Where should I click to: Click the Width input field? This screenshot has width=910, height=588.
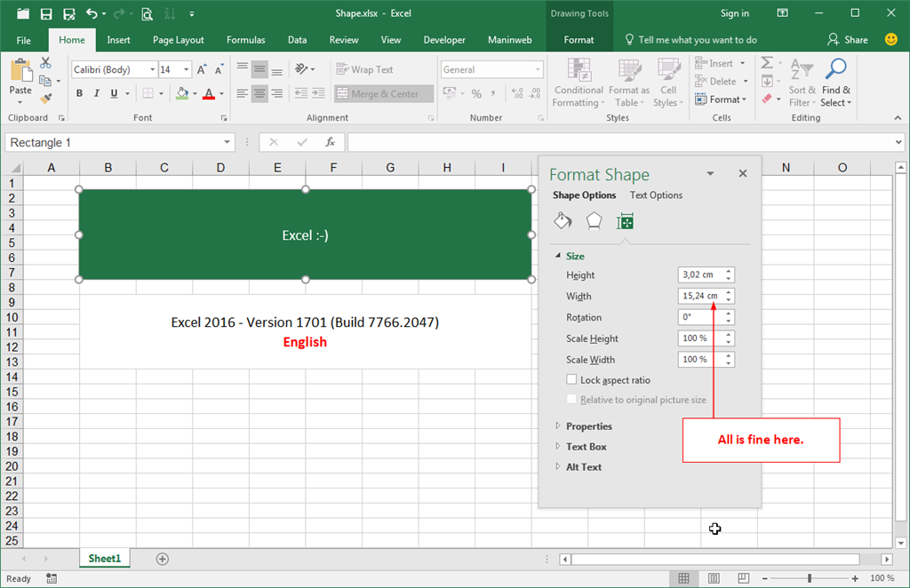tap(700, 296)
